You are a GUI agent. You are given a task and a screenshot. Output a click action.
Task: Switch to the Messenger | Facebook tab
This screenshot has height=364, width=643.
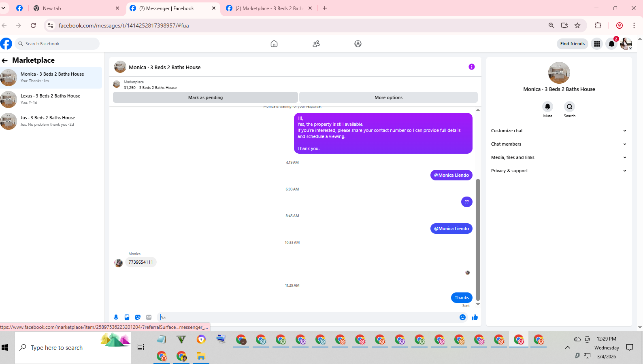(x=173, y=8)
